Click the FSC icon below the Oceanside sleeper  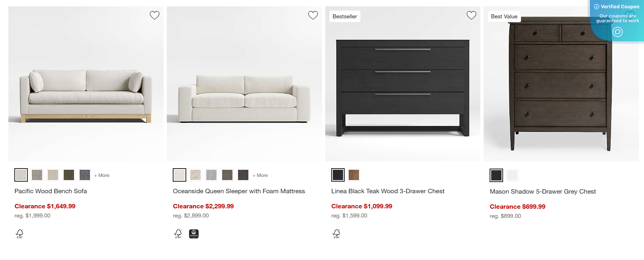[x=178, y=234]
